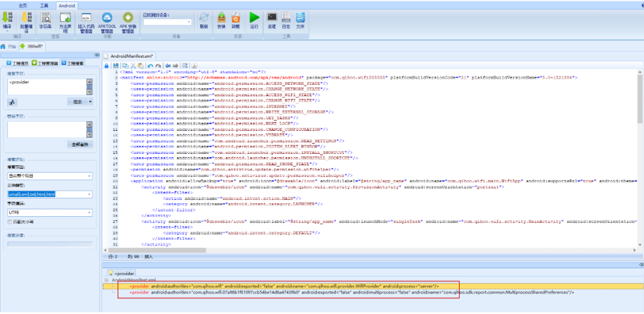Switch to the 工程信息 panel tab

18,63
